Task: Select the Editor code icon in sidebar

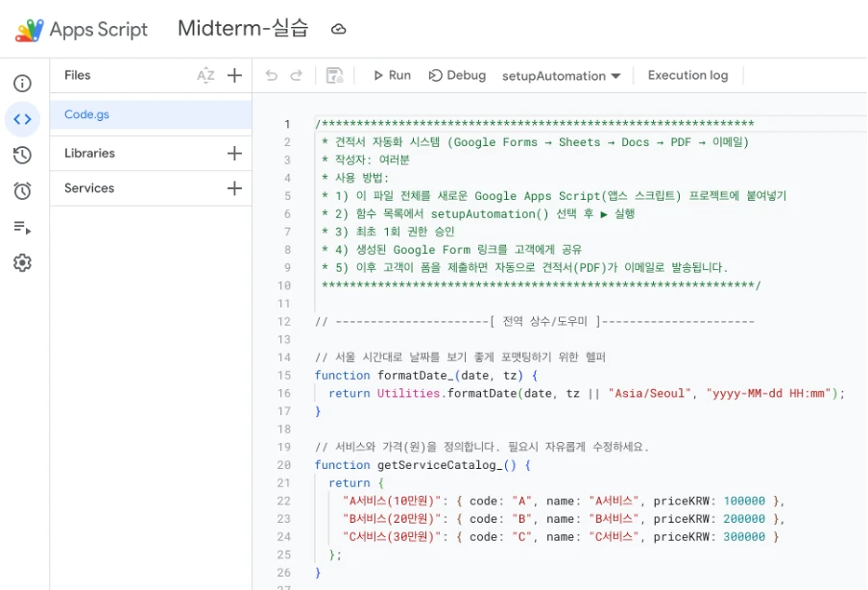Action: tap(22, 119)
